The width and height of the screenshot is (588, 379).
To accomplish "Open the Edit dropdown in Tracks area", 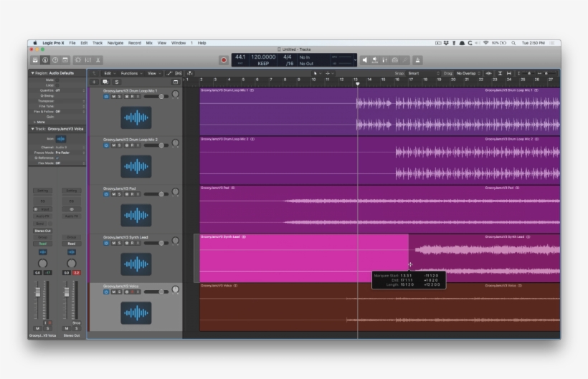I will [x=109, y=73].
